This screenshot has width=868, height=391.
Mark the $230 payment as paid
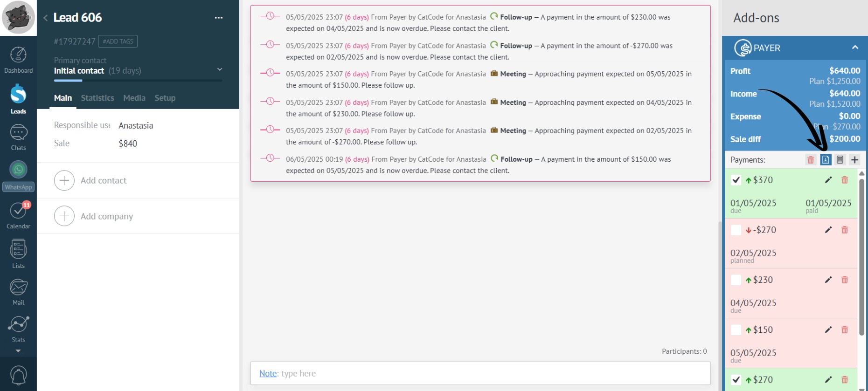click(x=736, y=280)
